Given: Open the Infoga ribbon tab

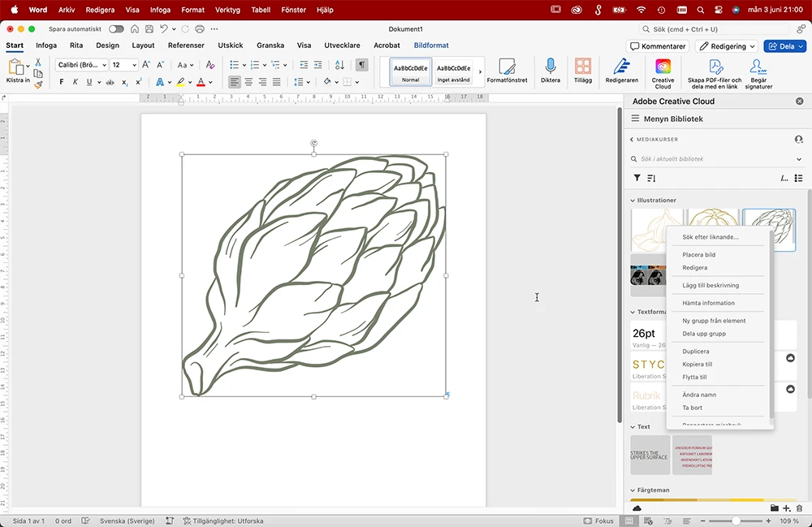Looking at the screenshot, I should [x=46, y=45].
